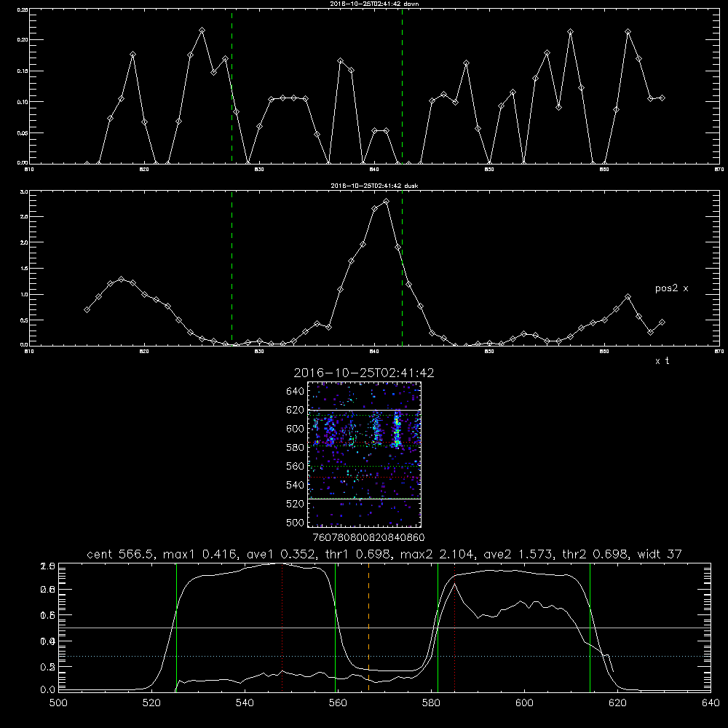Click the dawn curve peak diamond near x 825

(x=202, y=30)
